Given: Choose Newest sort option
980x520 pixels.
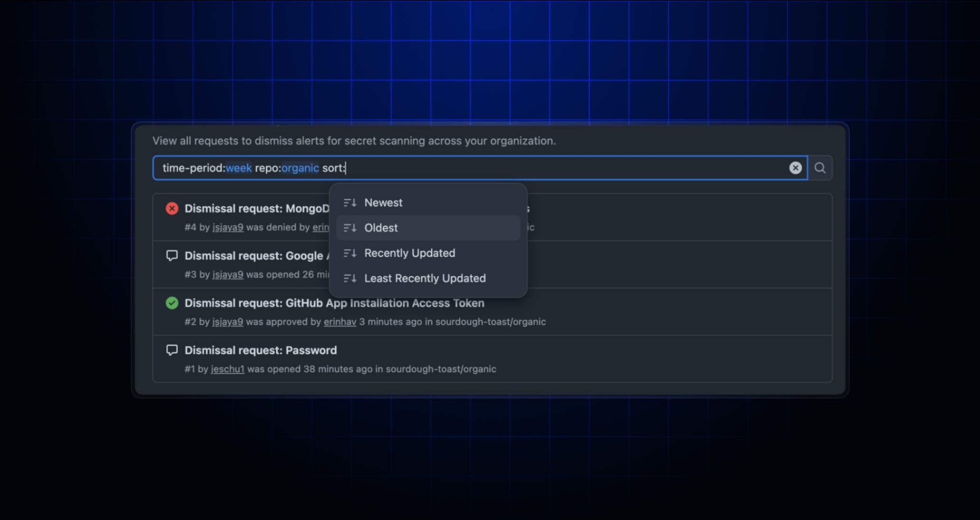Looking at the screenshot, I should (428, 203).
